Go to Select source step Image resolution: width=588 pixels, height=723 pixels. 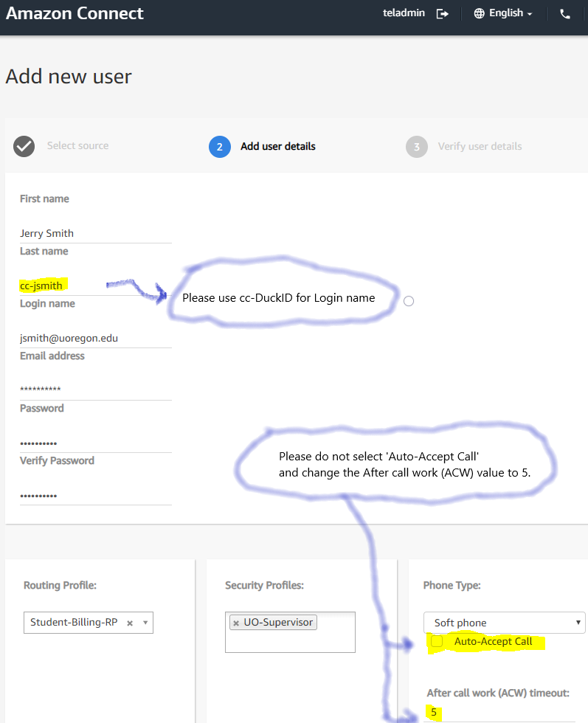77,146
